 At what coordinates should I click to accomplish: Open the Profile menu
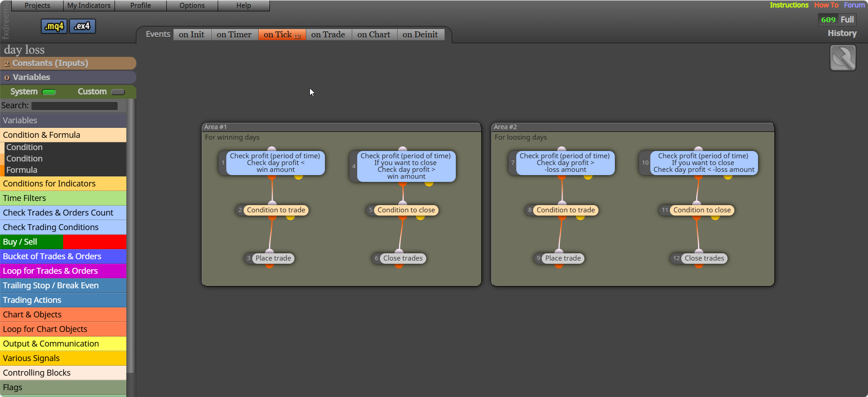point(140,5)
